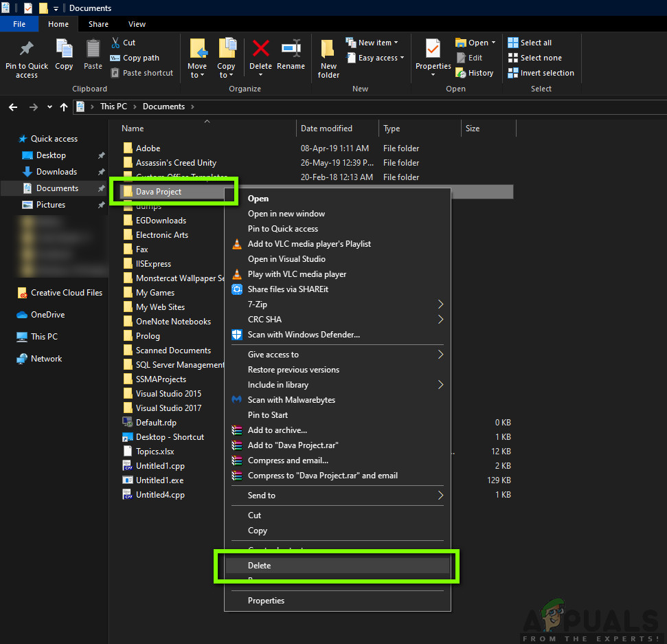
Task: Switch to the Share ribbon tab
Action: click(98, 24)
